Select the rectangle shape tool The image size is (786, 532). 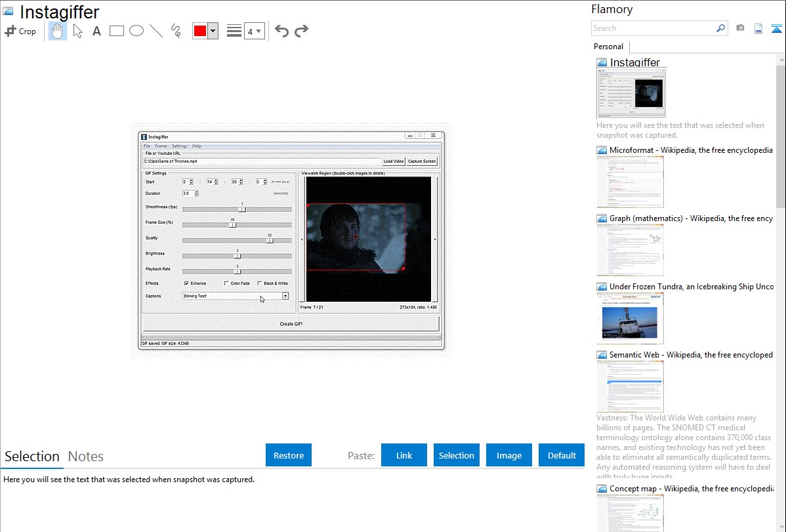117,31
